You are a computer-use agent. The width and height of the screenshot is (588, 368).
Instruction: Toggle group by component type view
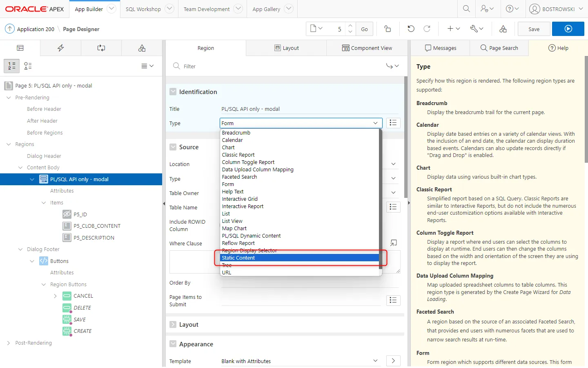tap(28, 66)
